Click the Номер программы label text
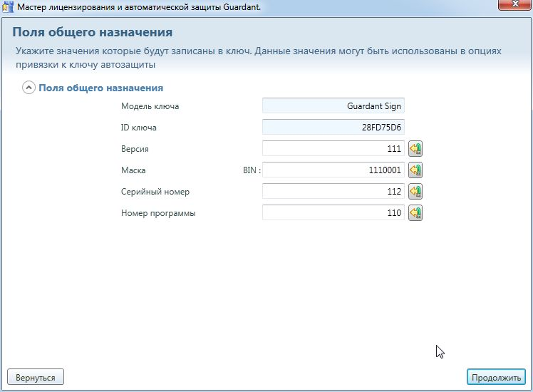 click(x=158, y=213)
